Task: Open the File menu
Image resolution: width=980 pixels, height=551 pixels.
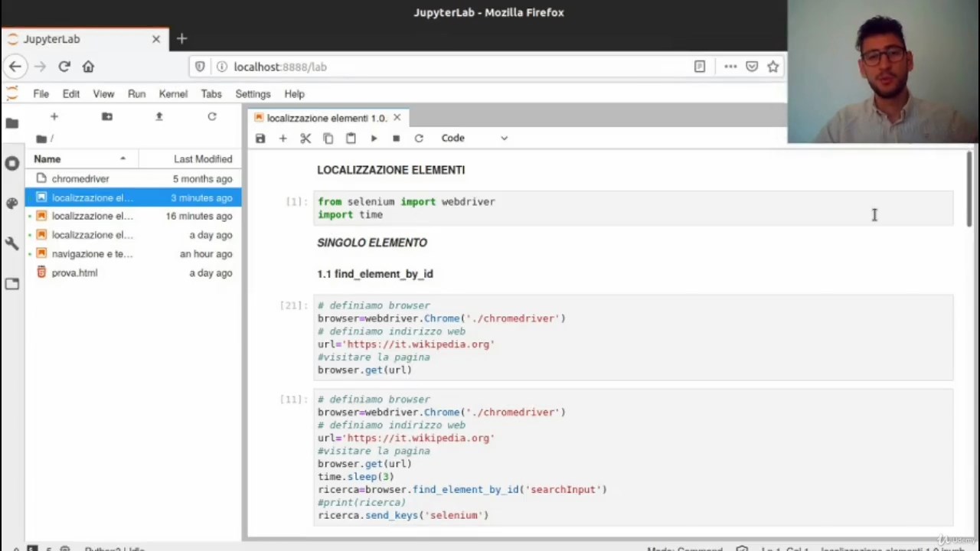Action: pyautogui.click(x=41, y=94)
